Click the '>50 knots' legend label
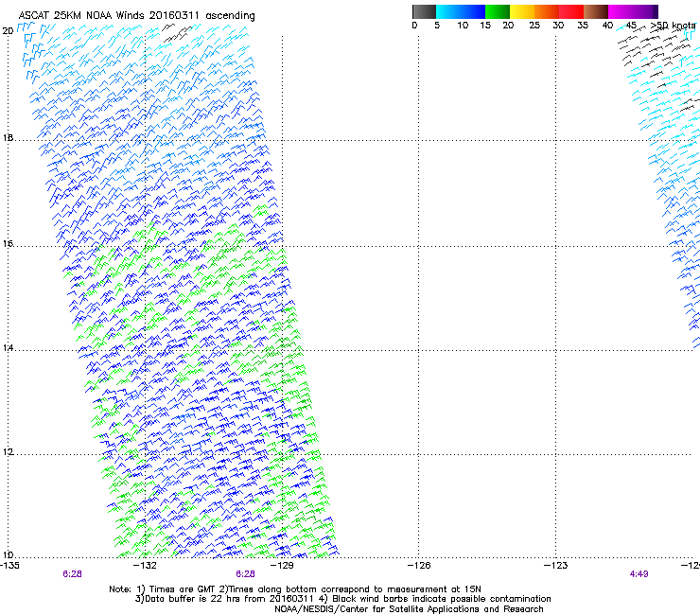Viewport: 700px width, 615px height. [x=673, y=26]
